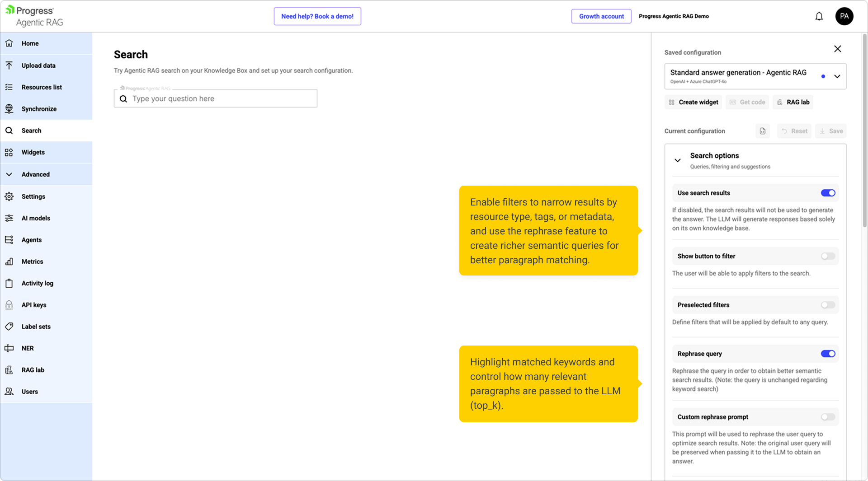Click the Metrics bar chart icon

[x=9, y=262]
